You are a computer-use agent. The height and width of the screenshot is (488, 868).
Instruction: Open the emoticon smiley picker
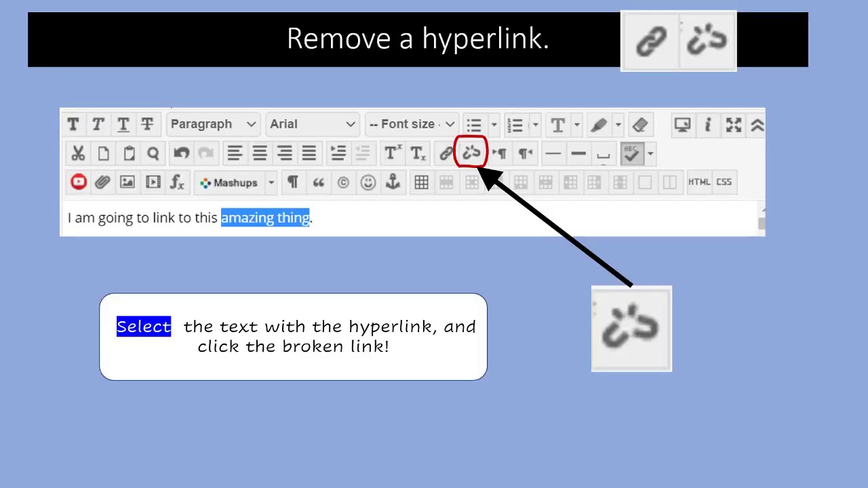pos(368,182)
